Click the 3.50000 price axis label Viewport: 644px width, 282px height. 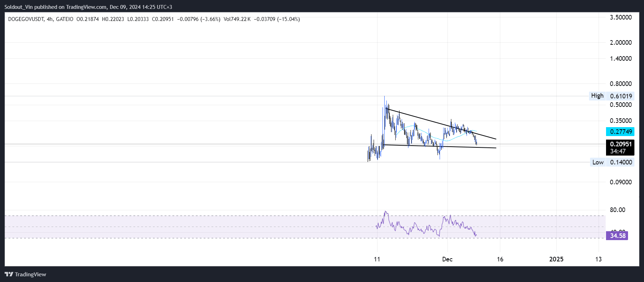point(621,17)
